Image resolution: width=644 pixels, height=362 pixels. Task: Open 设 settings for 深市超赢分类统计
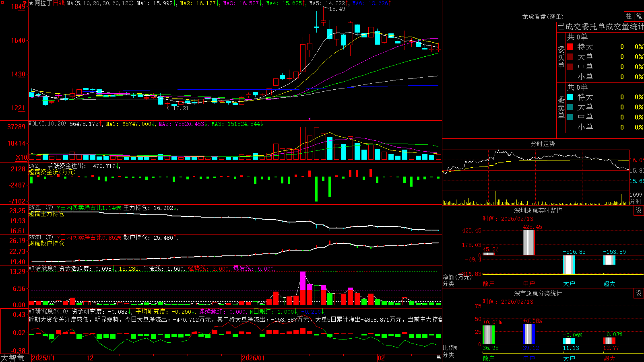[639, 293]
